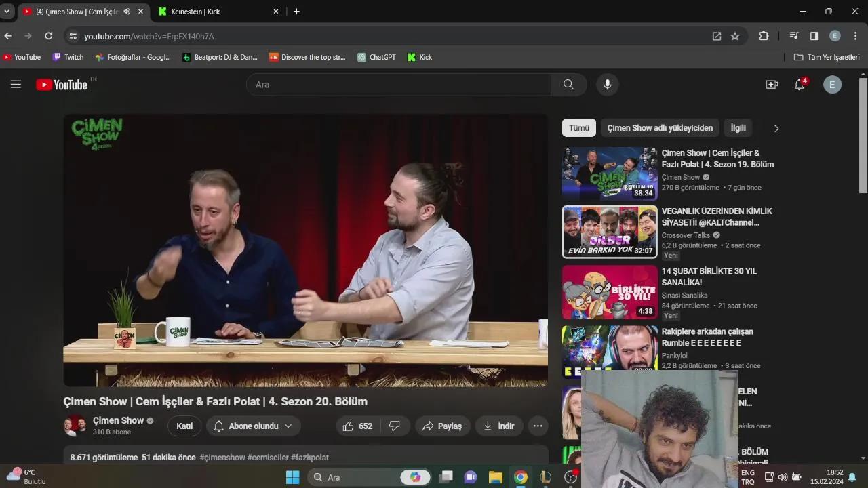
Task: Select the Tümü filter chip
Action: pos(578,127)
